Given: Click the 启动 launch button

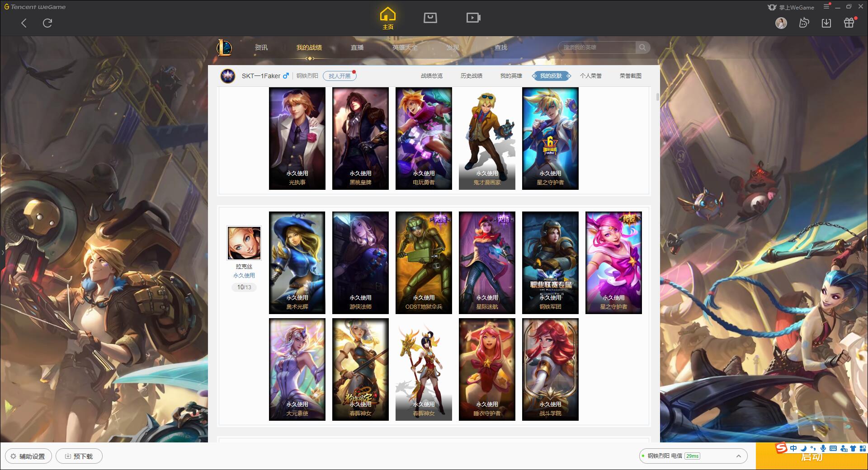Looking at the screenshot, I should point(812,456).
